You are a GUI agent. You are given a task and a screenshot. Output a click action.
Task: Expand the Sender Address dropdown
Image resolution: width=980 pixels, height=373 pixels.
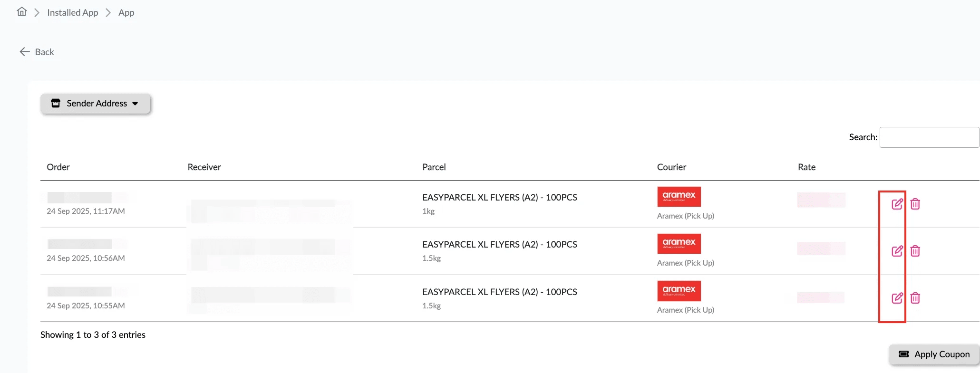click(96, 103)
